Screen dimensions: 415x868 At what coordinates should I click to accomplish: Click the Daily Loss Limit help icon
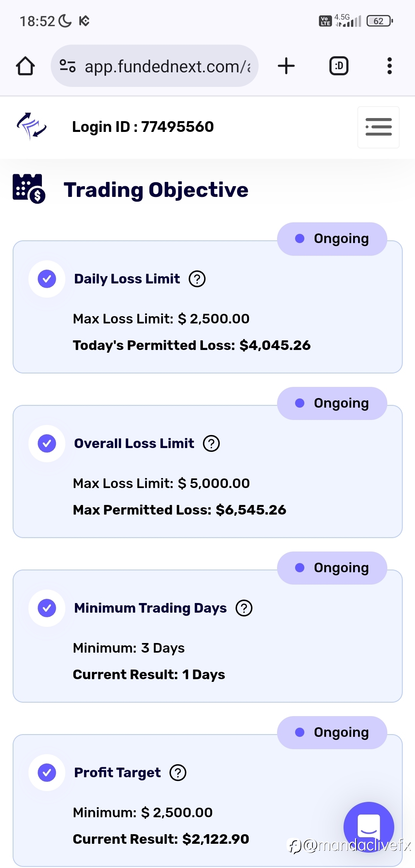[197, 279]
